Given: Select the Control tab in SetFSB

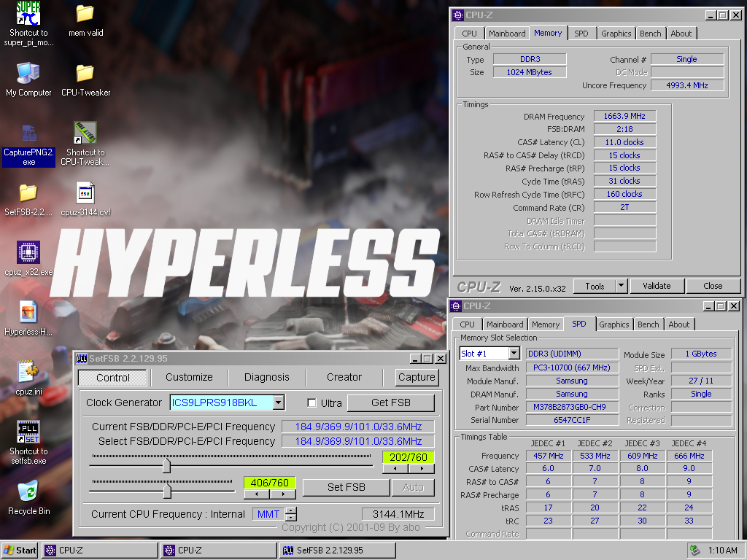Looking at the screenshot, I should pyautogui.click(x=113, y=378).
